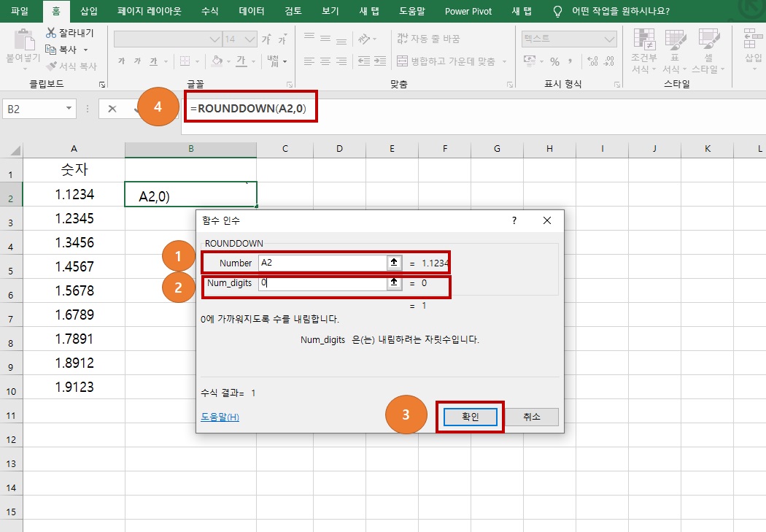Click the Cut (잘라내기) scissors icon
Screen dimensions: 766x532
pyautogui.click(x=51, y=33)
